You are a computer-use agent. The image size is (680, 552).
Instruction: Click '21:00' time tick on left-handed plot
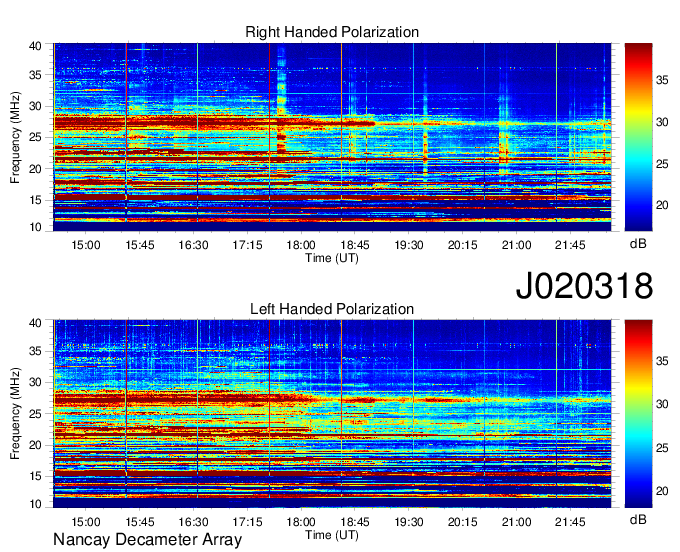click(x=517, y=522)
